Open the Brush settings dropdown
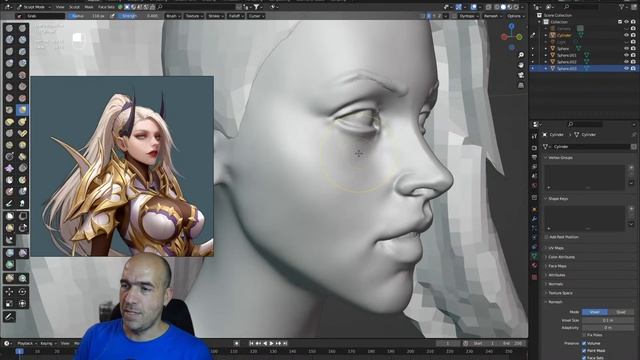Screen dimensions: 640x360 pos(173,16)
